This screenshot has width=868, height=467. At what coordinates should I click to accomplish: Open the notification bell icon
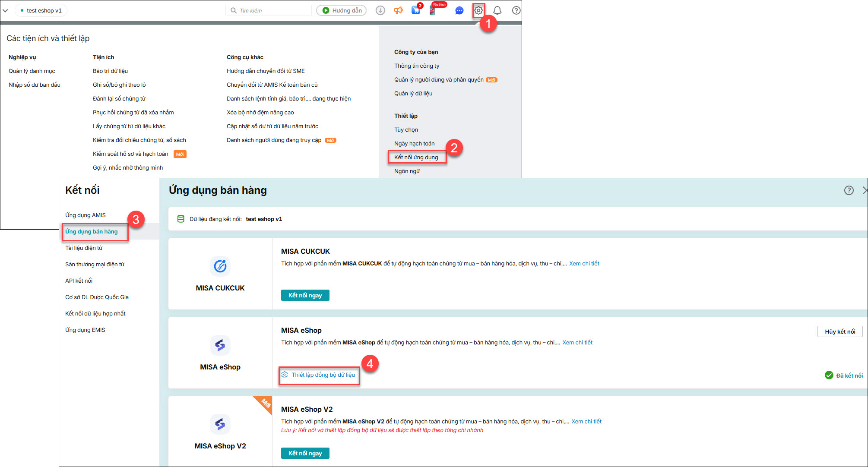(497, 10)
